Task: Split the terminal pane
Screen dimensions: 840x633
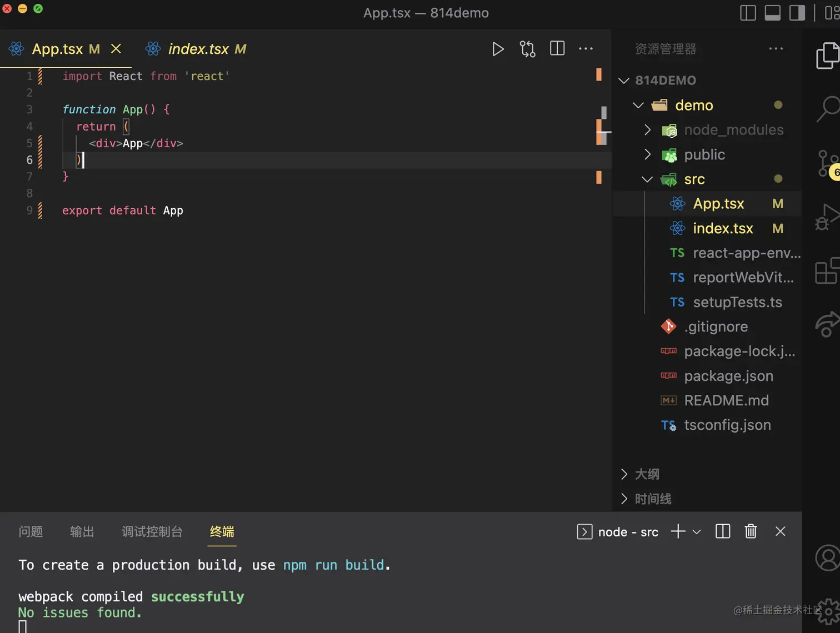Action: [723, 532]
